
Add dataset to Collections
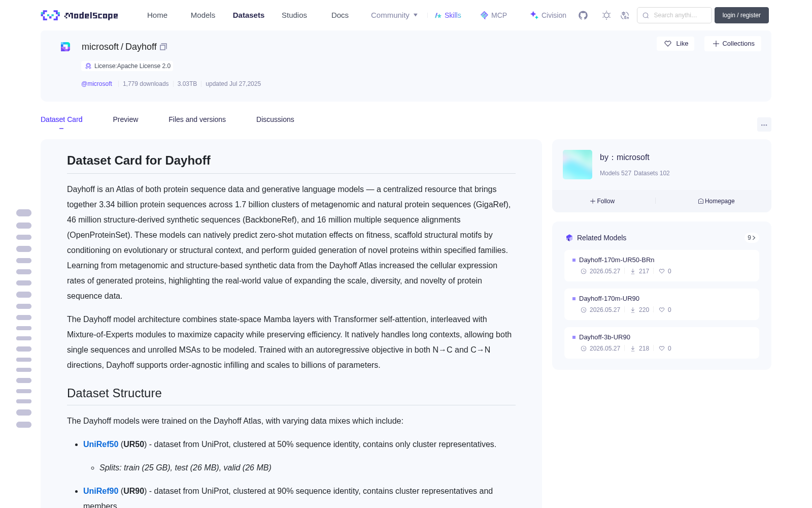(x=733, y=44)
